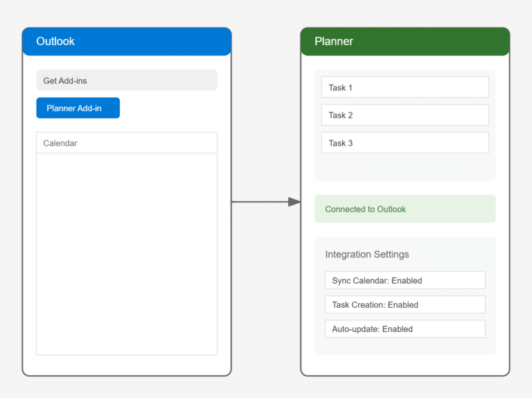The image size is (532, 398).
Task: Open Get Add-ins in Outlook
Action: tap(127, 80)
